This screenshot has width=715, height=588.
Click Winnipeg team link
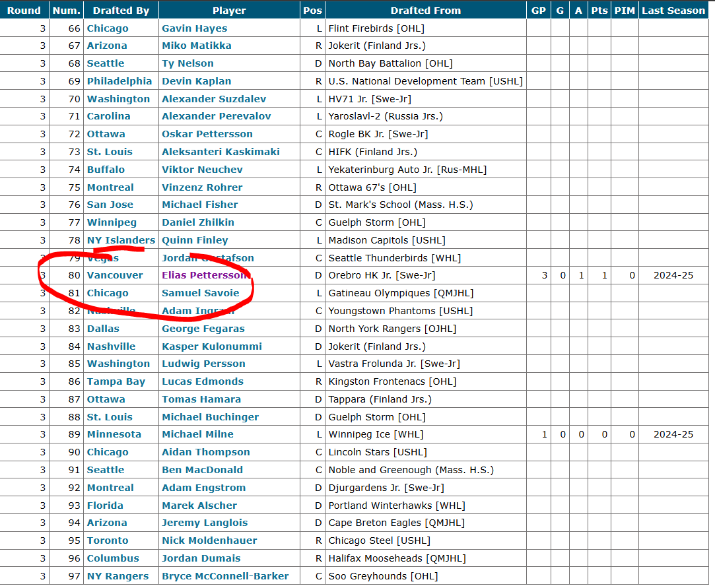click(112, 222)
